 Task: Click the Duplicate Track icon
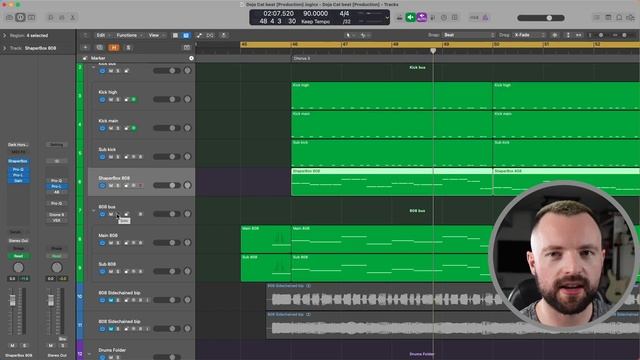pyautogui.click(x=100, y=48)
